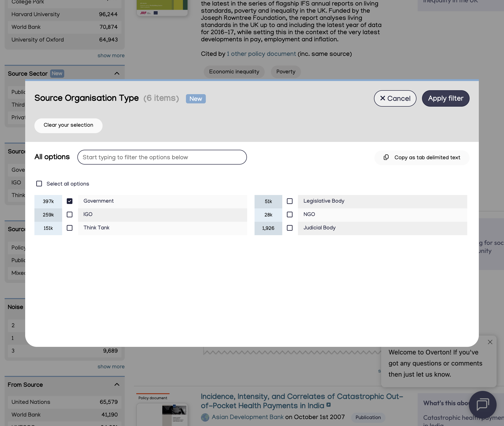The height and width of the screenshot is (426, 504).
Task: Select Harvard University in sidebar
Action: click(x=64, y=15)
